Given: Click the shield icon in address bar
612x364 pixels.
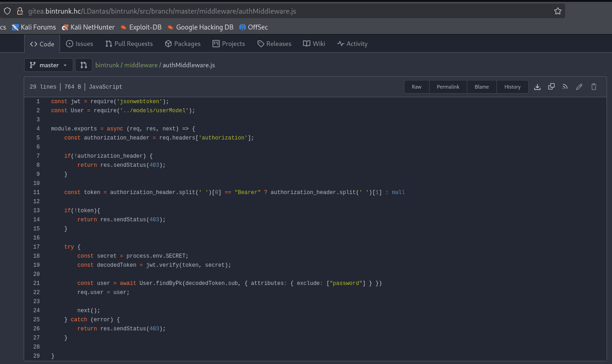Looking at the screenshot, I should click(7, 11).
